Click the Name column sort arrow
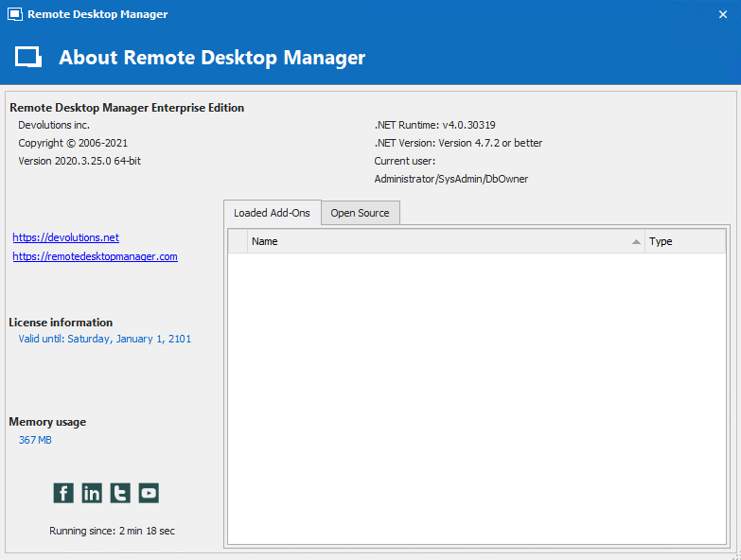This screenshot has height=560, width=741. (x=636, y=242)
